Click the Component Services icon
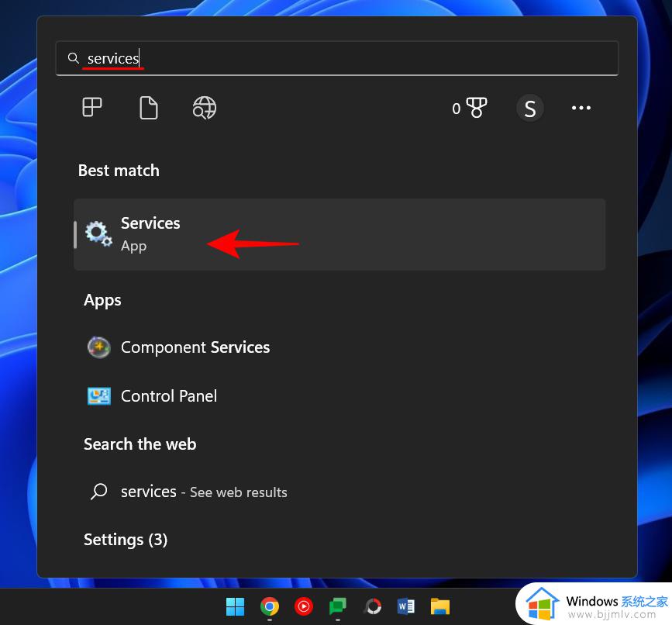 click(x=99, y=347)
